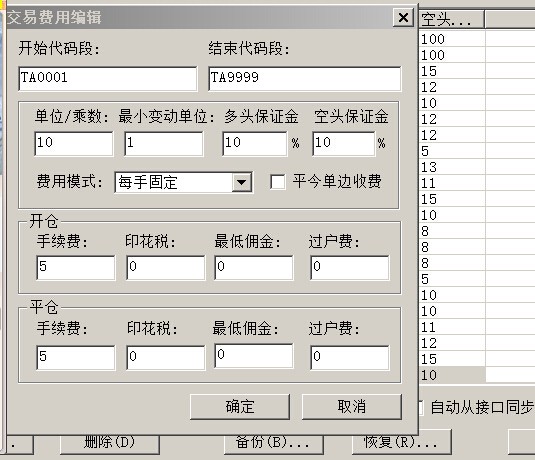
Task: Click the 开始代码段 field containing TA0001
Action: point(108,79)
